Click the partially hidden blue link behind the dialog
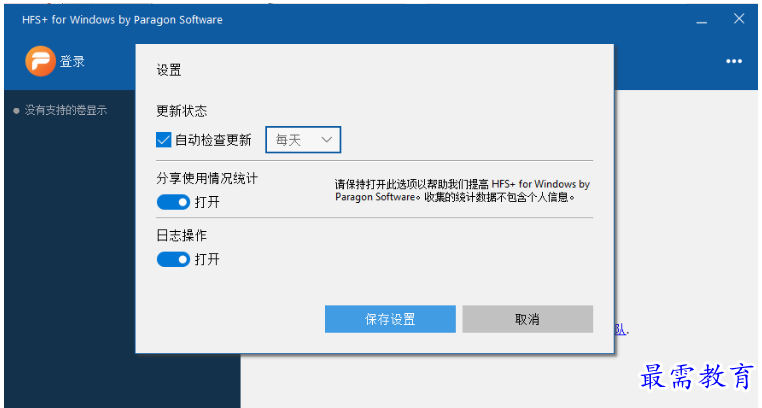This screenshot has width=762, height=408. 622,330
